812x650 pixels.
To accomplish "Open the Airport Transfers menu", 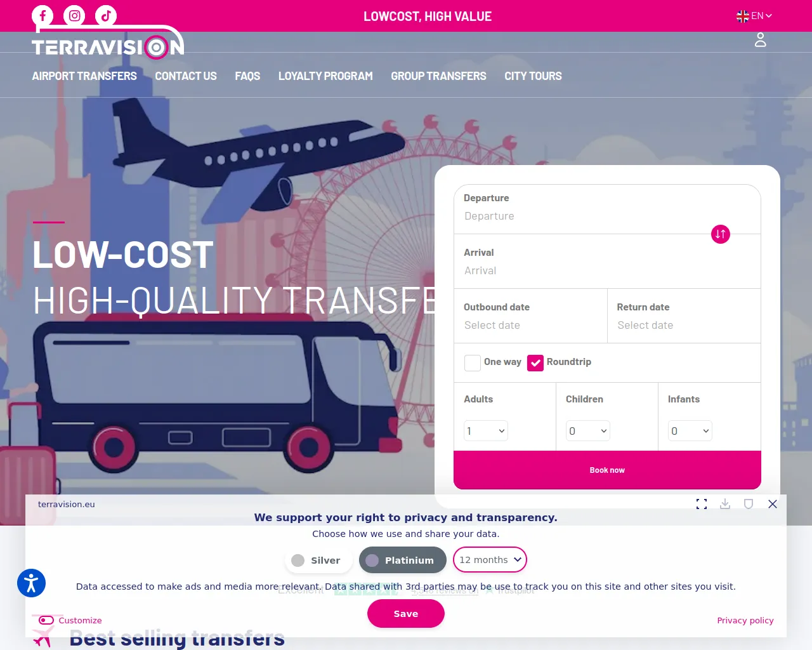I will (x=84, y=76).
